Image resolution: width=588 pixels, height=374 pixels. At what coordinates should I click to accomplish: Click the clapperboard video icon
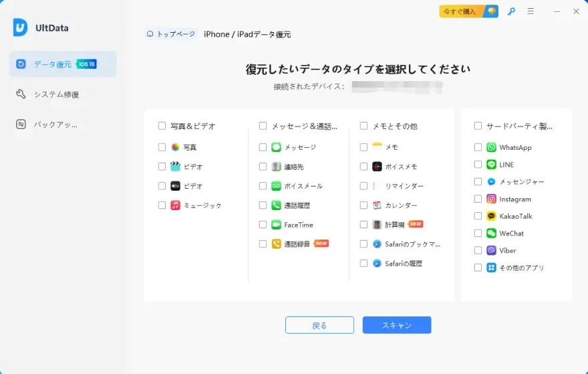click(x=175, y=167)
